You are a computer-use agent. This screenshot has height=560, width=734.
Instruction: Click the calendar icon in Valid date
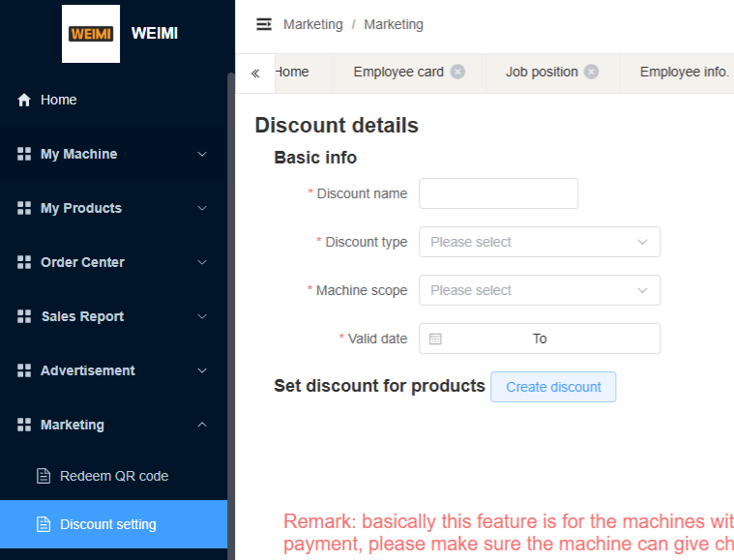point(435,339)
